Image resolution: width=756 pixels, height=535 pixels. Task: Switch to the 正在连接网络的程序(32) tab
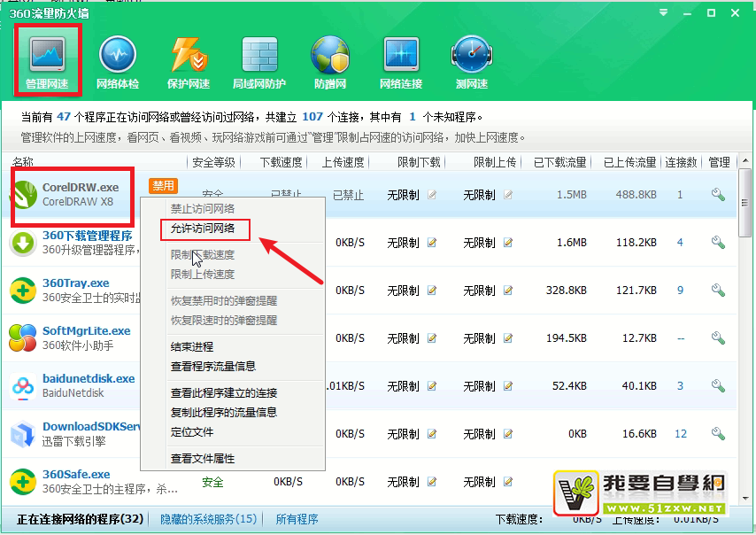click(80, 519)
